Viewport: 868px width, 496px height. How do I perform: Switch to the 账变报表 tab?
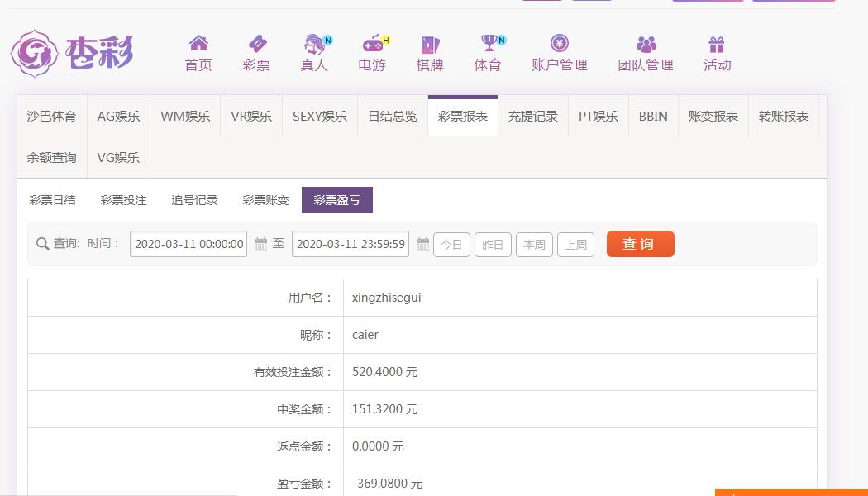pos(713,117)
